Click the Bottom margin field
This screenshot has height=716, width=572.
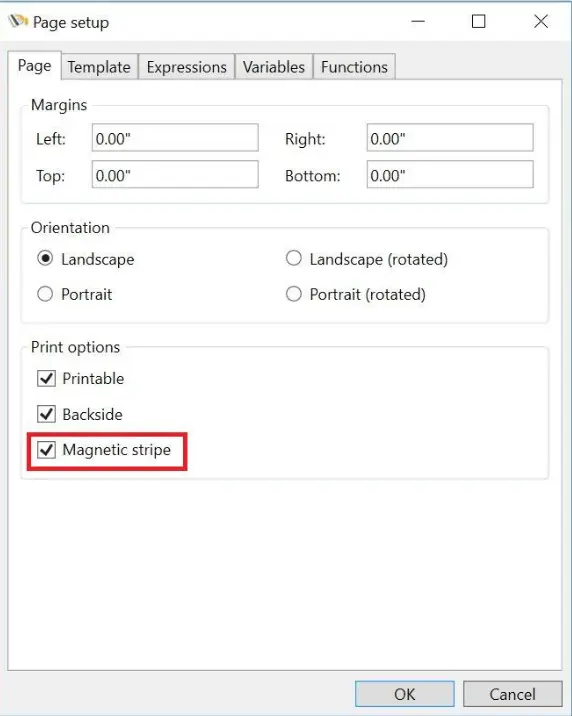click(x=450, y=174)
